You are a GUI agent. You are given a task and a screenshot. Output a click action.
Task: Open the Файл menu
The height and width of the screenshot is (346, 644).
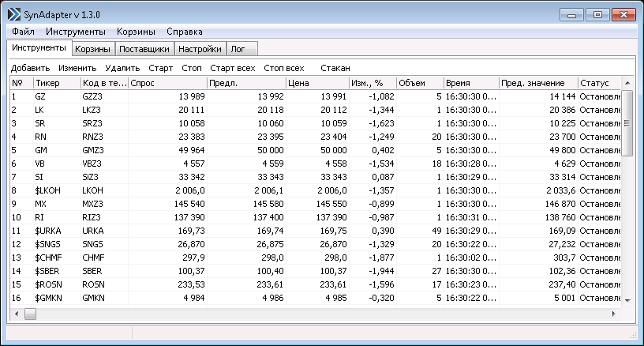pyautogui.click(x=23, y=32)
